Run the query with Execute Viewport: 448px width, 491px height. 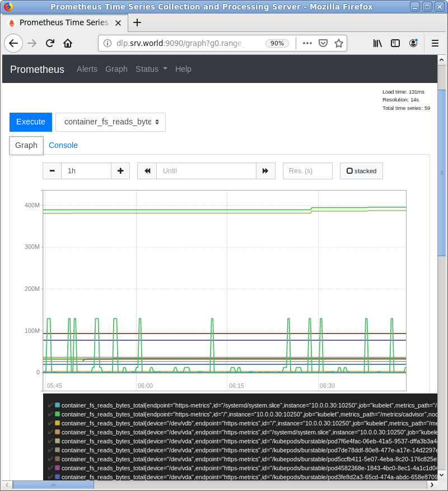(x=31, y=122)
